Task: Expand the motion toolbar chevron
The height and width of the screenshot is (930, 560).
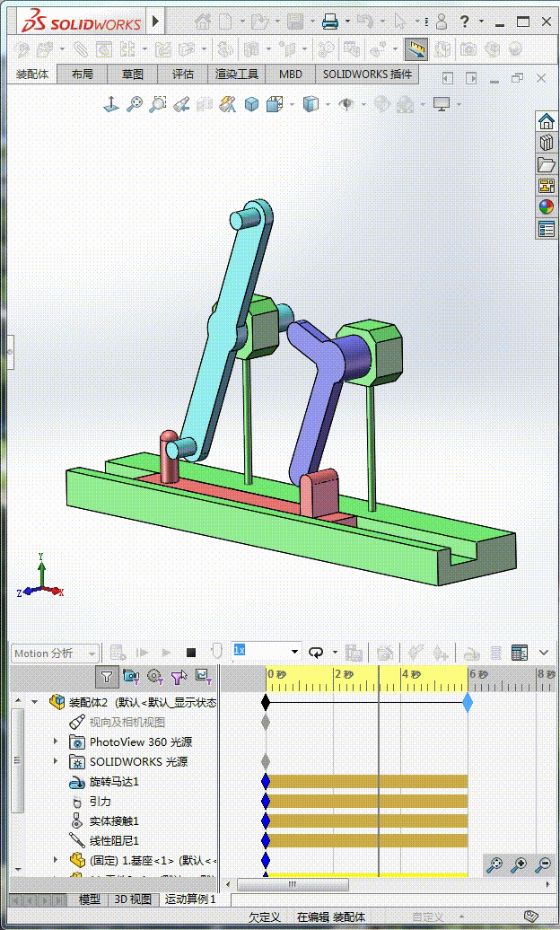Action: 543,653
